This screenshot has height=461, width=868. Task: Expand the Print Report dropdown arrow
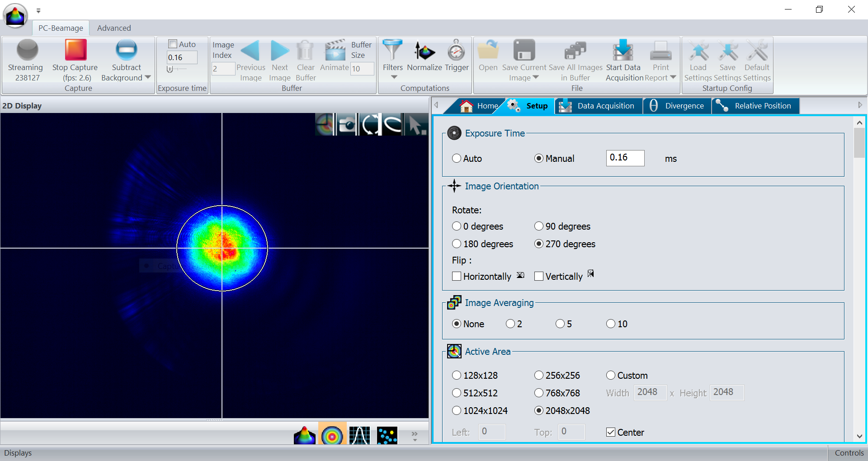coord(673,78)
